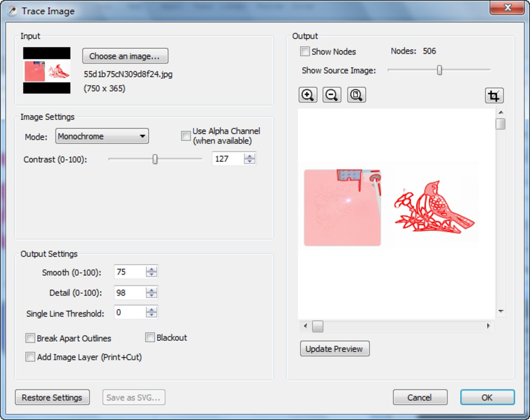
Task: Check Add Image Layer (Print+Cut)
Action: click(30, 357)
